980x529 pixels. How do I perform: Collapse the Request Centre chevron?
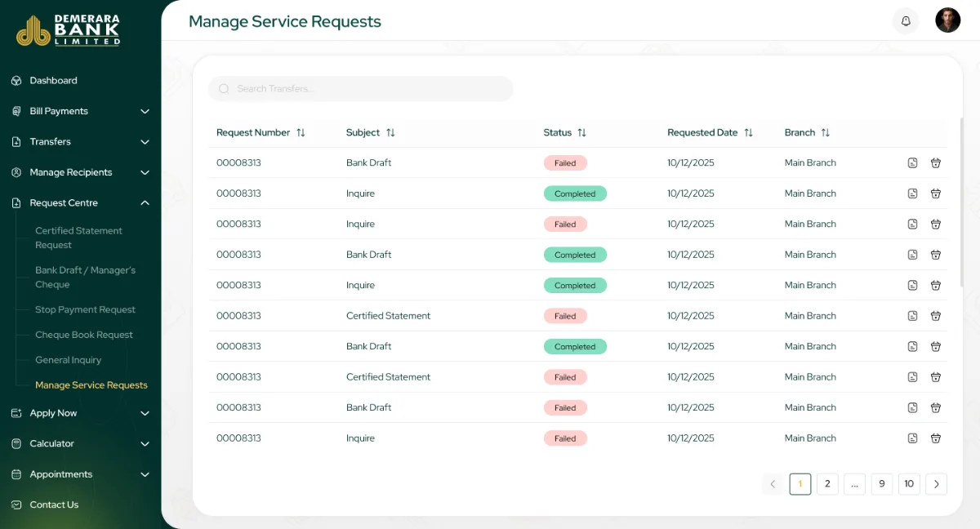point(145,203)
